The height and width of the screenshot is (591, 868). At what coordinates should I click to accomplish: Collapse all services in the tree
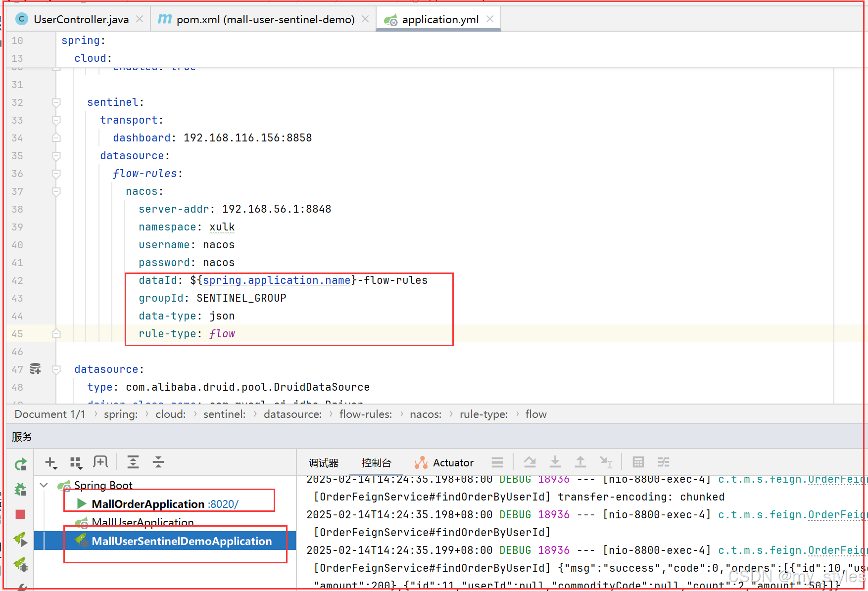pos(158,462)
